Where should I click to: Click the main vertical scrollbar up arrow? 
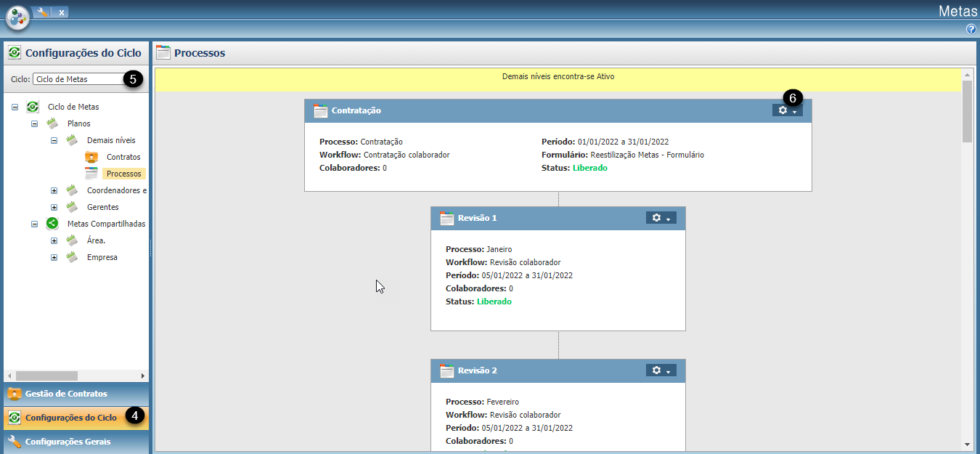(967, 74)
